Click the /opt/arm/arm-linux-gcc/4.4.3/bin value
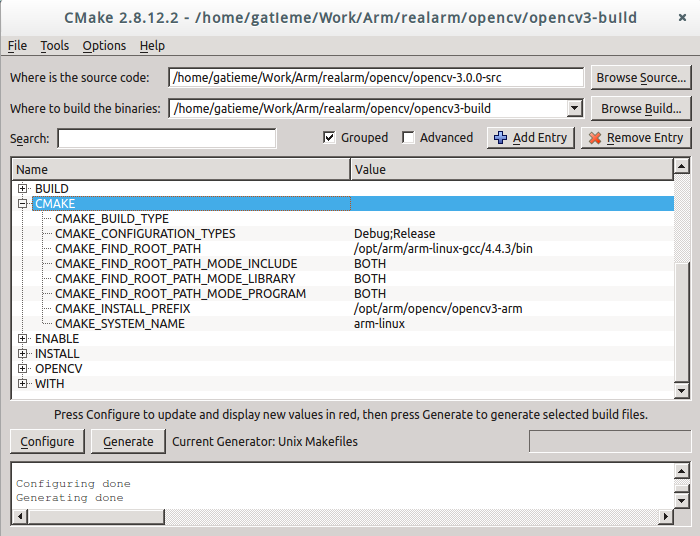 coord(443,249)
